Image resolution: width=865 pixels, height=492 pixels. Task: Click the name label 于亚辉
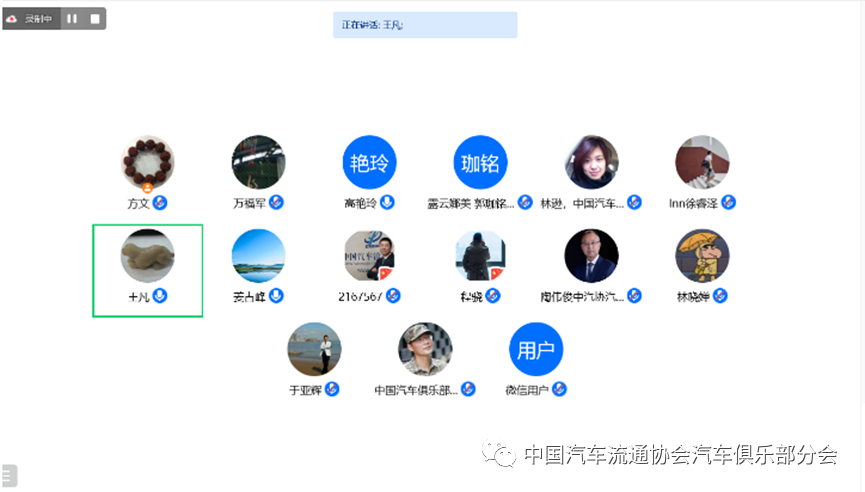[x=305, y=390]
